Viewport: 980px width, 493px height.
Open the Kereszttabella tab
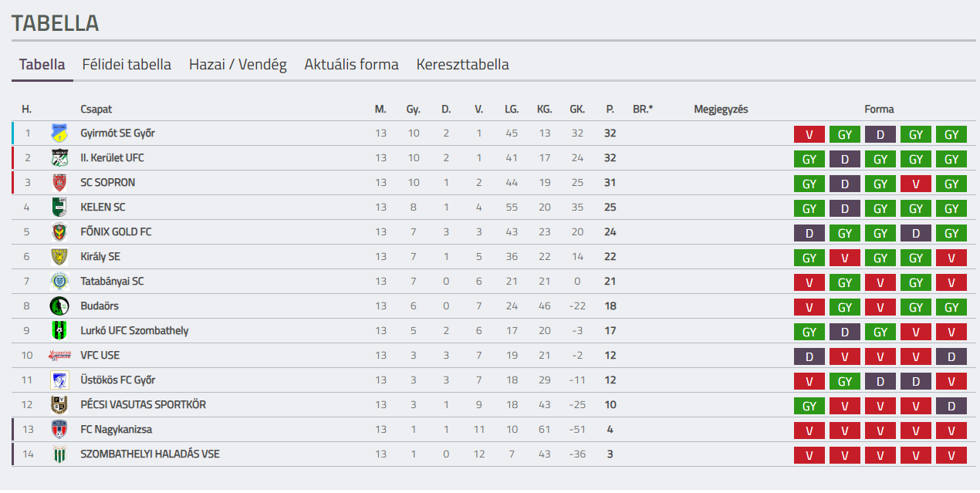[462, 65]
